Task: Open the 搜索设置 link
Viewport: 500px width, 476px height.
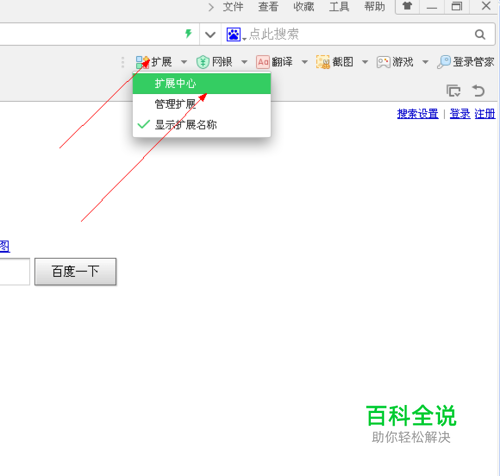Action: (x=418, y=114)
